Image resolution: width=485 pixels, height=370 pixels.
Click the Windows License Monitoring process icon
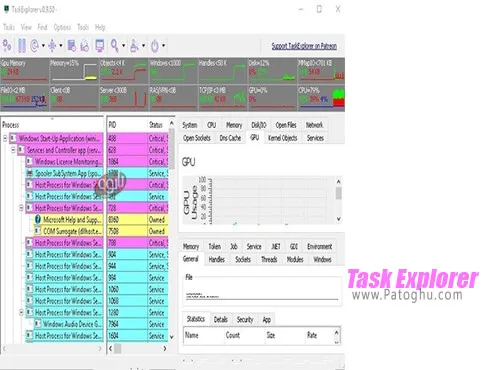(x=30, y=161)
